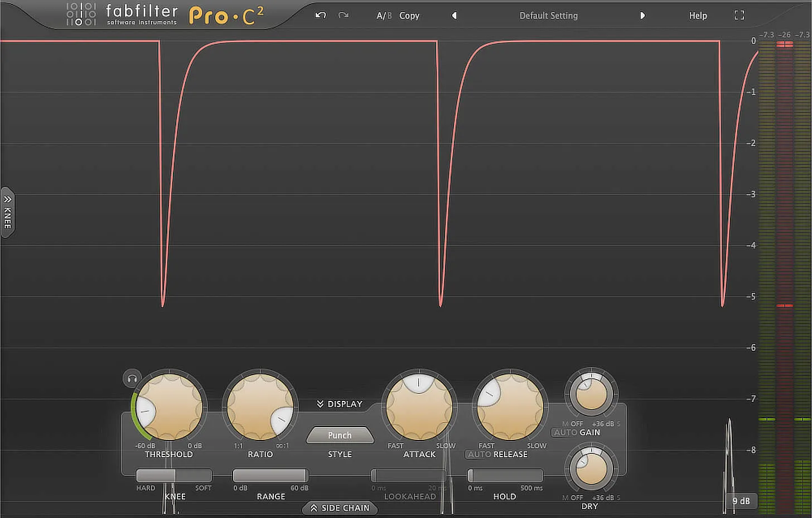Screen dimensions: 812x518
Task: Click the full screen icon
Action: point(739,15)
